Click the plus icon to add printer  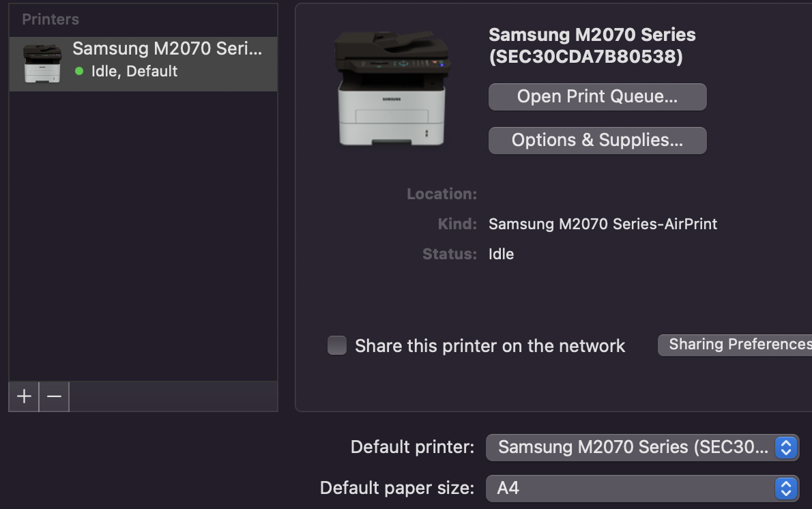24,396
